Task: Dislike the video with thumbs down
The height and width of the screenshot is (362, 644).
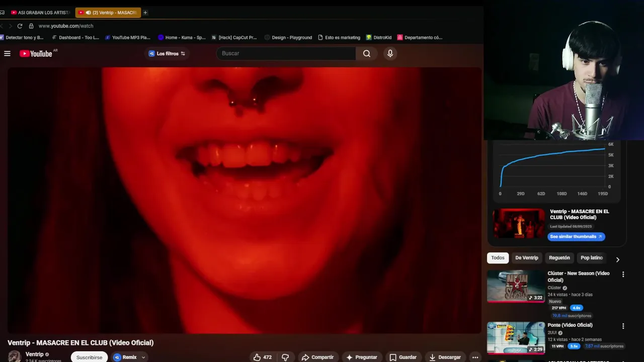Action: (x=285, y=357)
